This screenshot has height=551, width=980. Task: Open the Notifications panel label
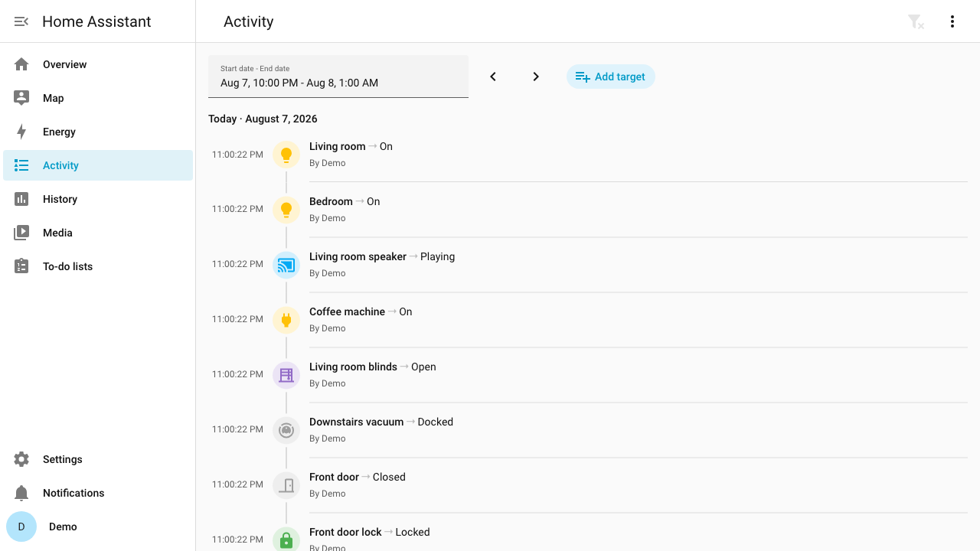73,493
